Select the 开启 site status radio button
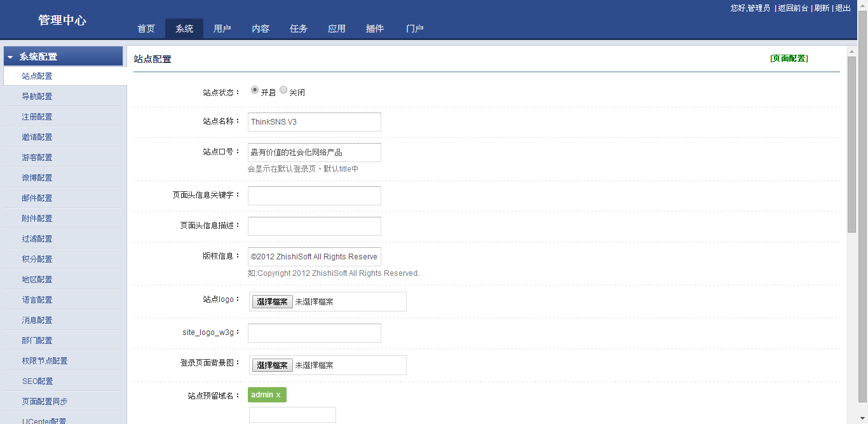Viewport: 868px width, 424px height. [255, 90]
